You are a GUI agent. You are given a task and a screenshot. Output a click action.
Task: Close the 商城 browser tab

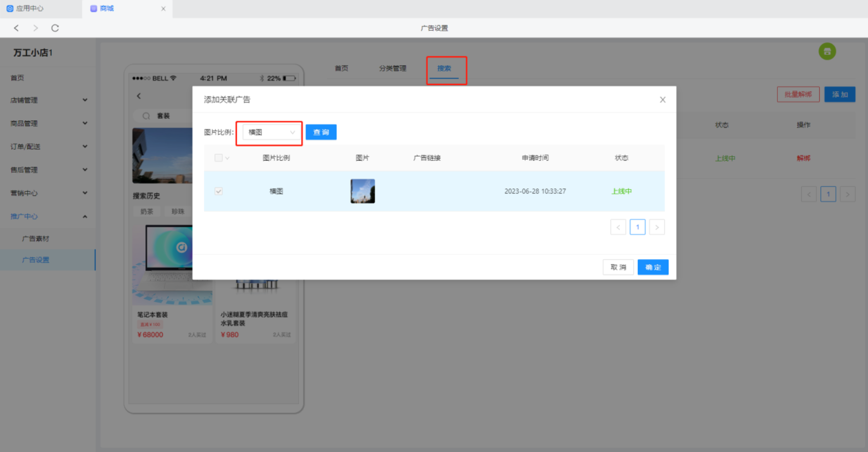[163, 9]
